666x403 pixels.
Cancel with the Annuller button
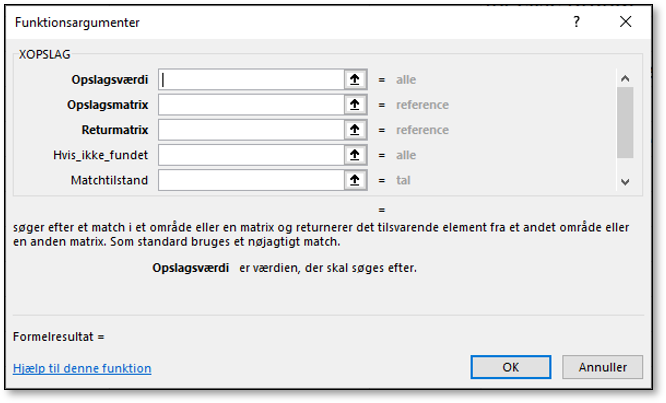602,367
